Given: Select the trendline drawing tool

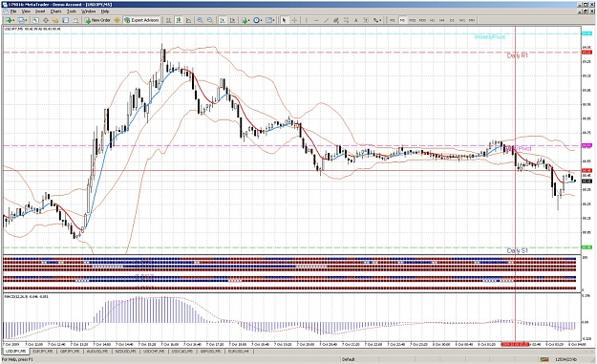Looking at the screenshot, I should click(326, 20).
